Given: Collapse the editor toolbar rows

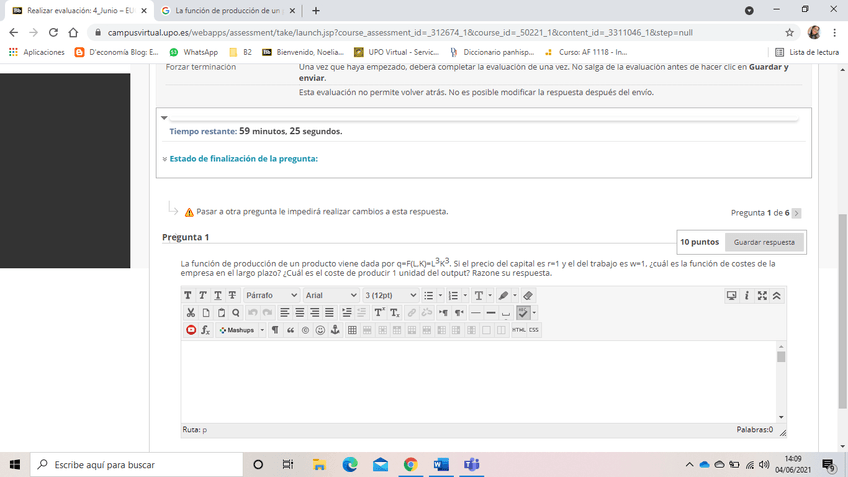Looking at the screenshot, I should tap(777, 296).
